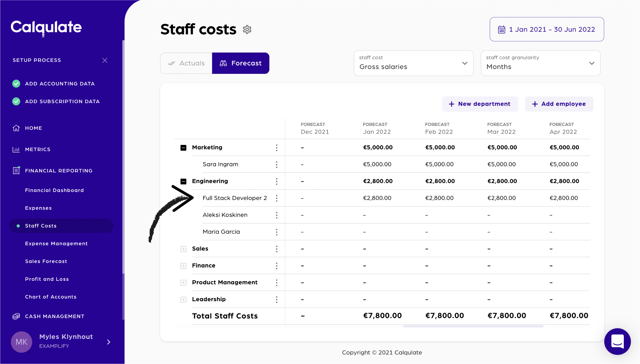Expand the Leadership department row
The image size is (640, 364).
(x=183, y=299)
